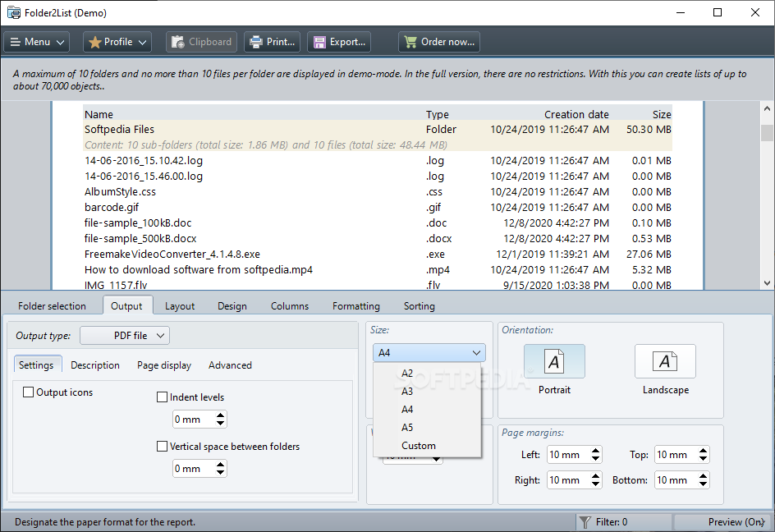Click the preview scrollbar up arrow

767,108
